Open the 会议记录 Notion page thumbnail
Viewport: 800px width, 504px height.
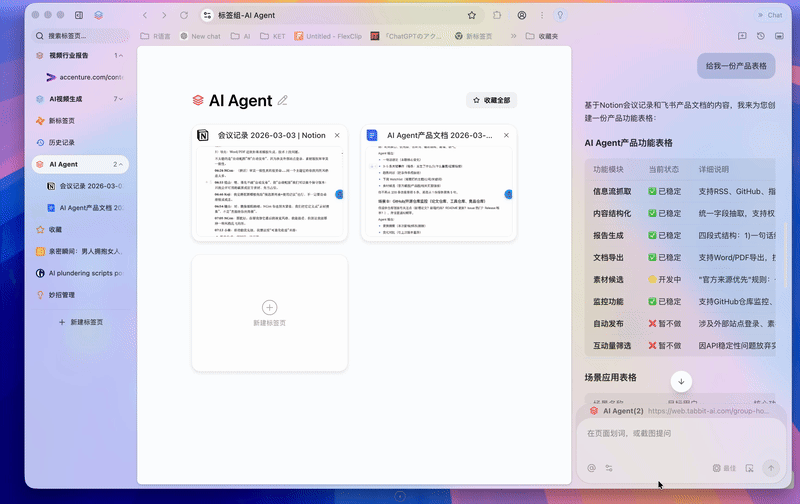(x=269, y=191)
